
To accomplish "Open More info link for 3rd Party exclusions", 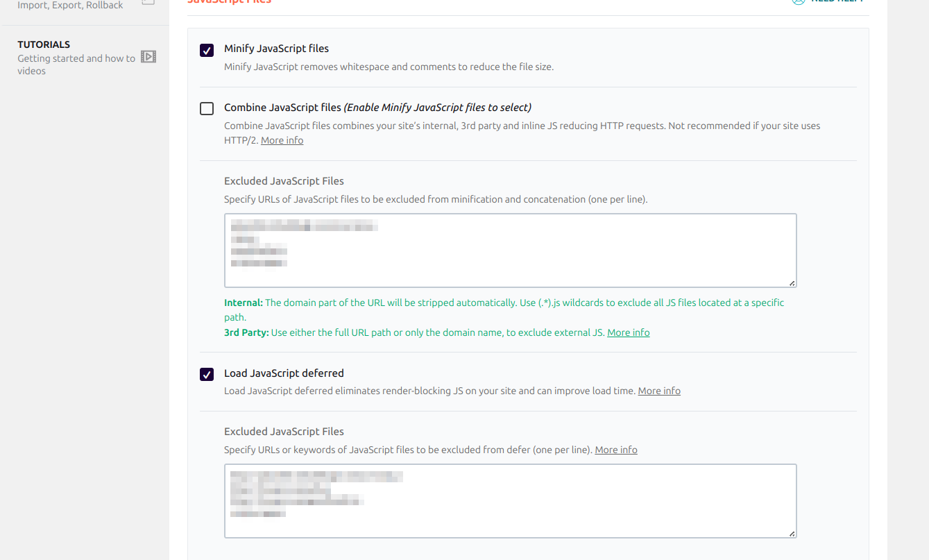I will 628,332.
